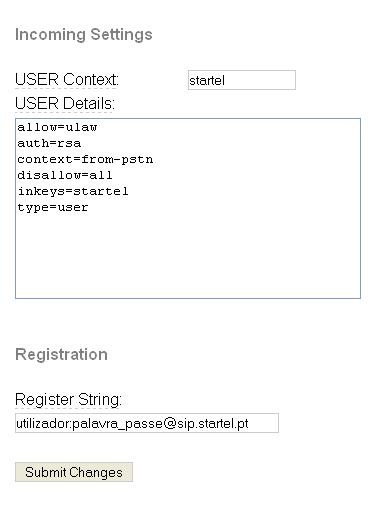383x522 pixels.
Task: Place cursor on the inkeys=startel line
Action: coord(73,191)
